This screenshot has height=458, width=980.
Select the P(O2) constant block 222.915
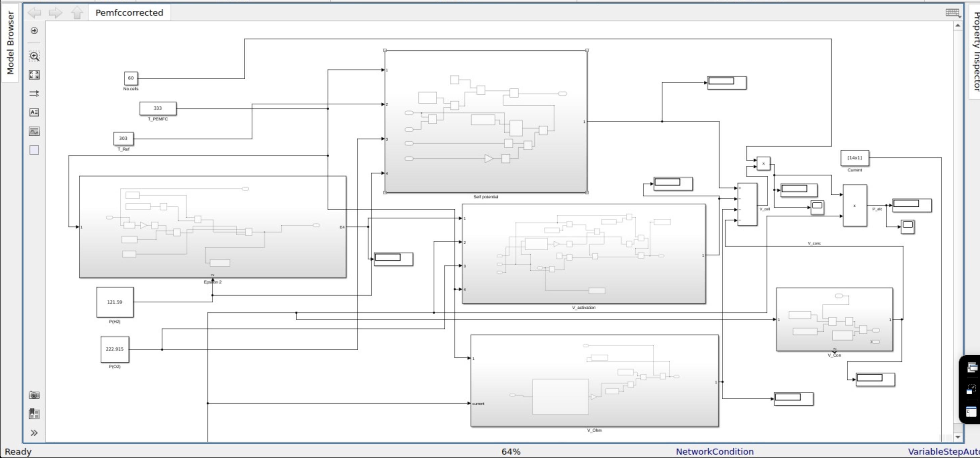(115, 349)
